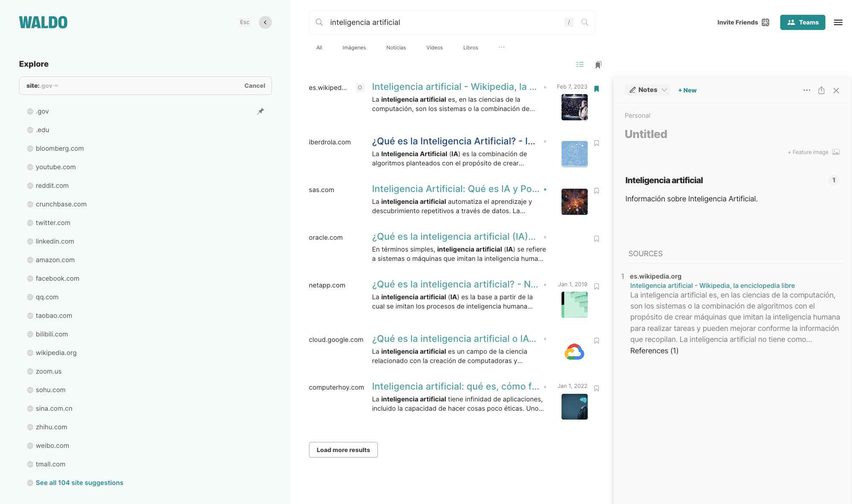852x504 pixels.
Task: Select the All results tab
Action: coord(319,48)
